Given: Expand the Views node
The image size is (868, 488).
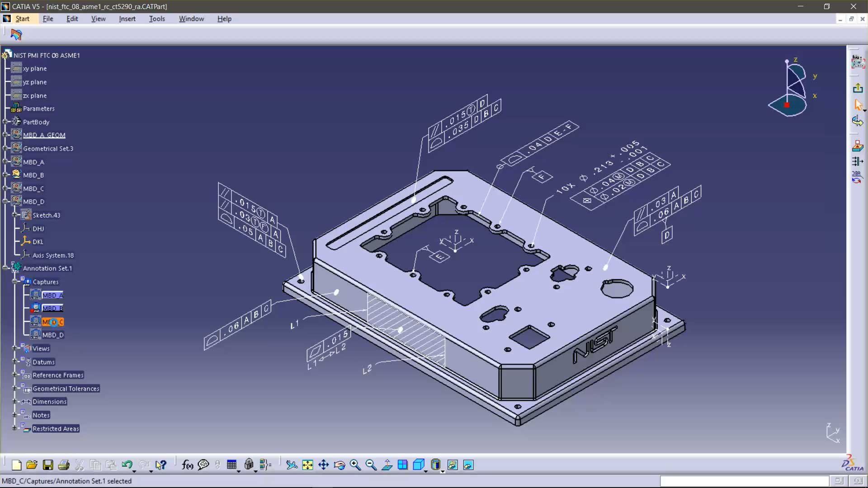Looking at the screenshot, I should [15, 348].
